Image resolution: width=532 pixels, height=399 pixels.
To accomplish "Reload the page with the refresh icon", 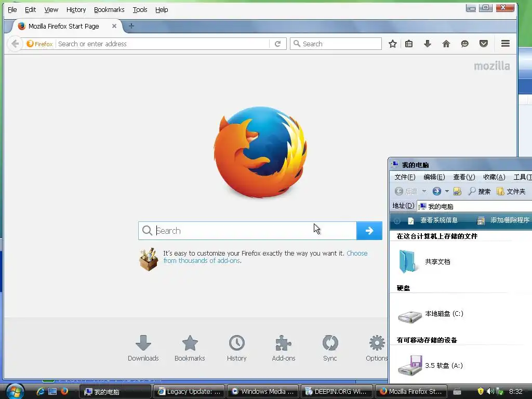I will [x=277, y=44].
